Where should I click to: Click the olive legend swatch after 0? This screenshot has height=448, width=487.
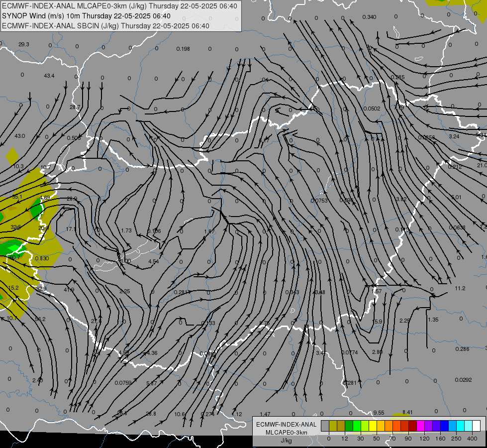tap(333, 426)
